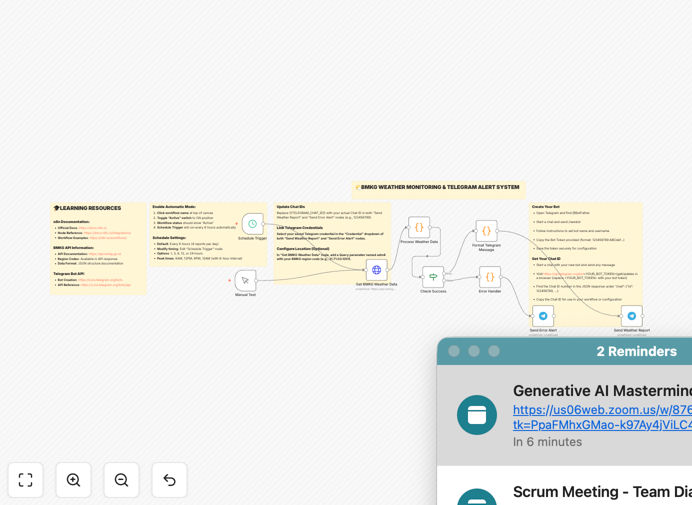Click the Telegram Bot API heading
The height and width of the screenshot is (505, 692).
tap(68, 274)
